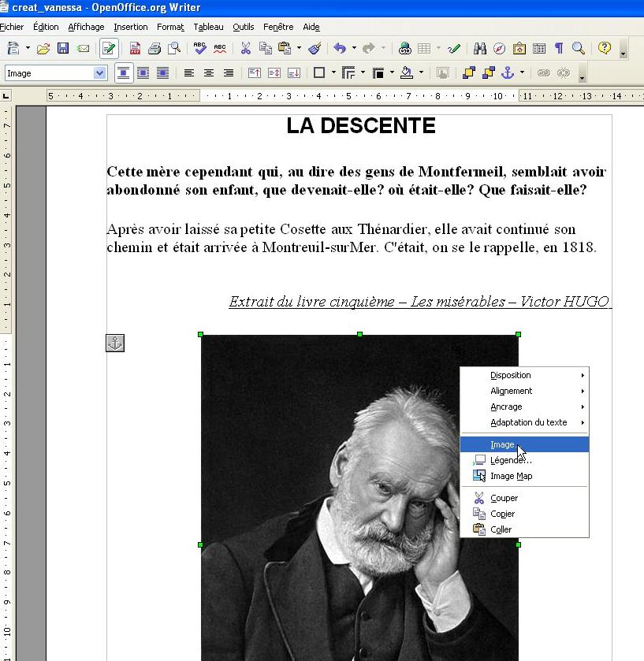This screenshot has width=644, height=661.
Task: Open the Ancrage submenu
Action: 524,407
